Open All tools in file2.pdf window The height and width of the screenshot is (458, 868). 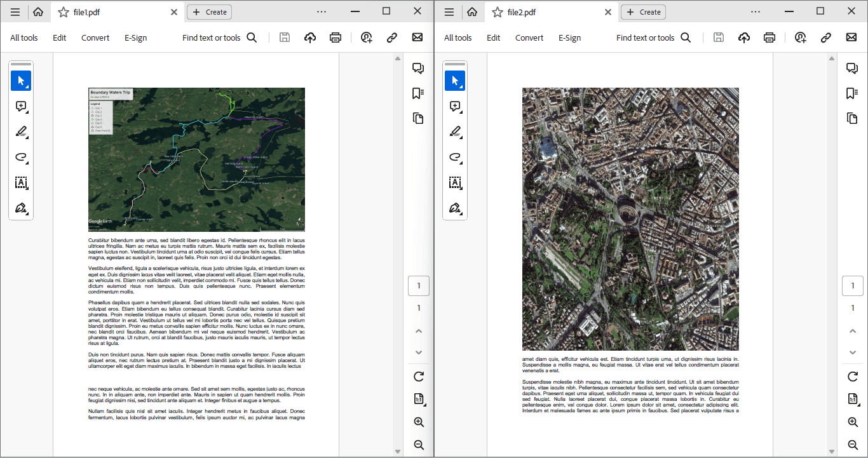tap(458, 37)
